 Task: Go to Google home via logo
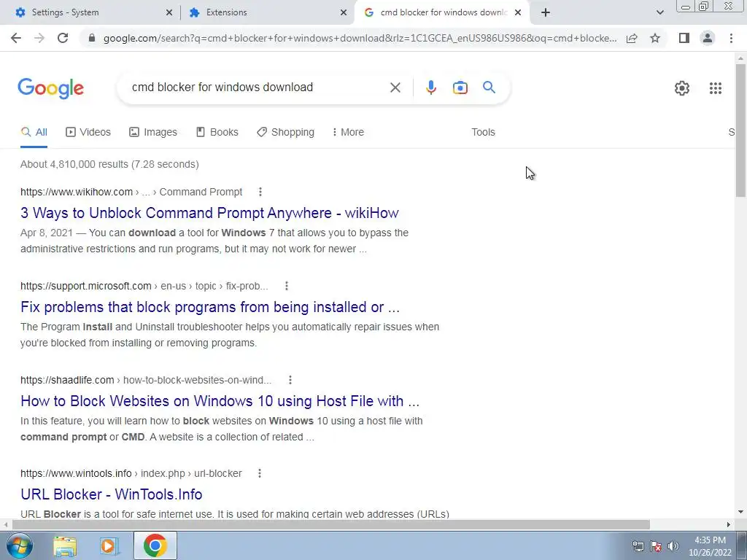[50, 88]
